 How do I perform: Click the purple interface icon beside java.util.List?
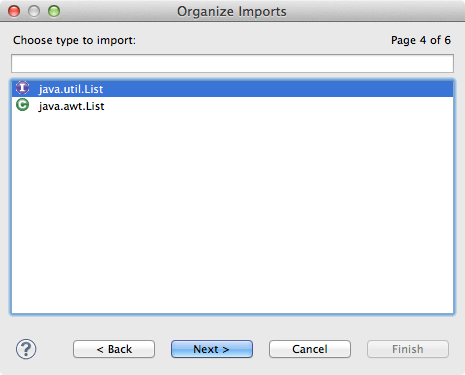[22, 88]
